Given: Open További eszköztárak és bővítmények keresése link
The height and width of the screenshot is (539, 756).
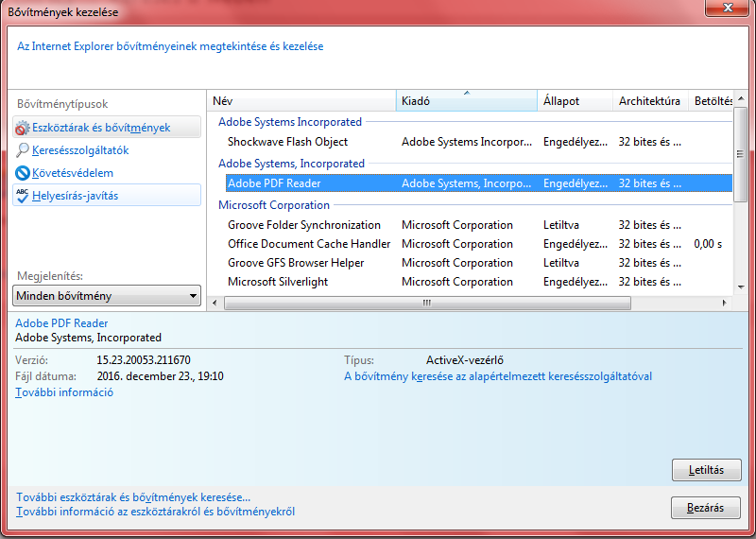Looking at the screenshot, I should coord(133,497).
